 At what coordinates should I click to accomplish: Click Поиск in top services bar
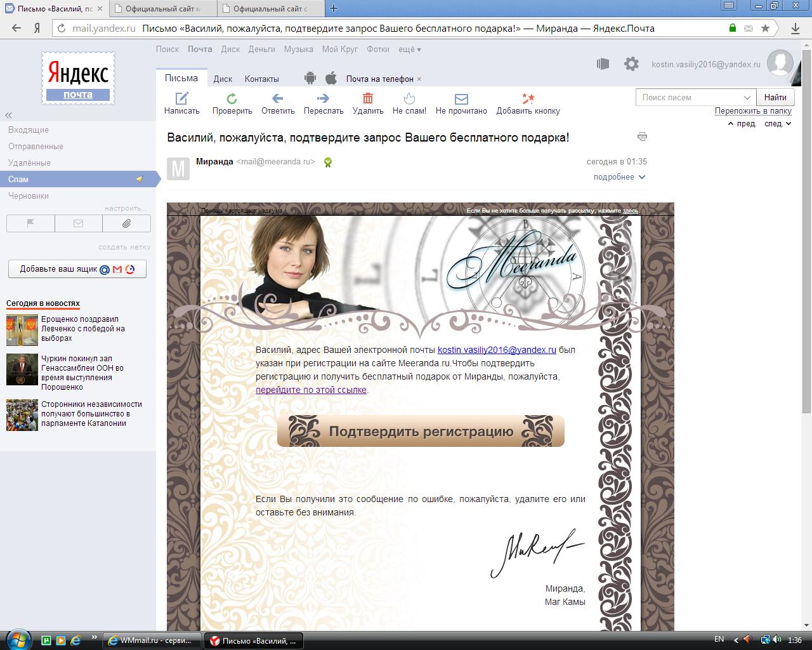pos(167,49)
